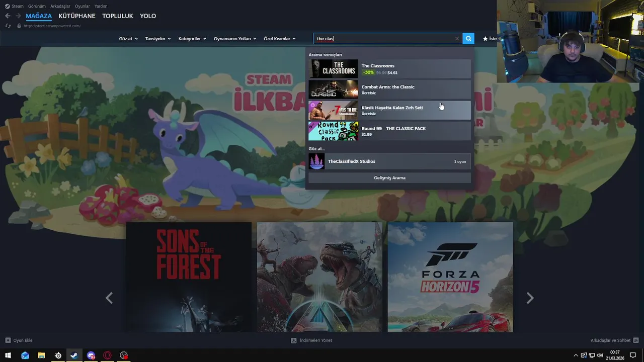Open TheClassifiedX Studios developer page
The image size is (644, 362).
tap(389, 161)
